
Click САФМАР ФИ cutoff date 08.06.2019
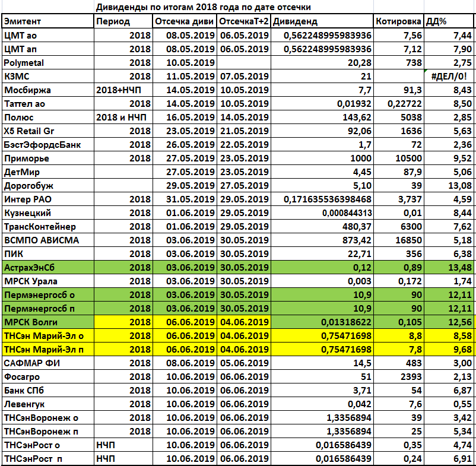(x=184, y=363)
